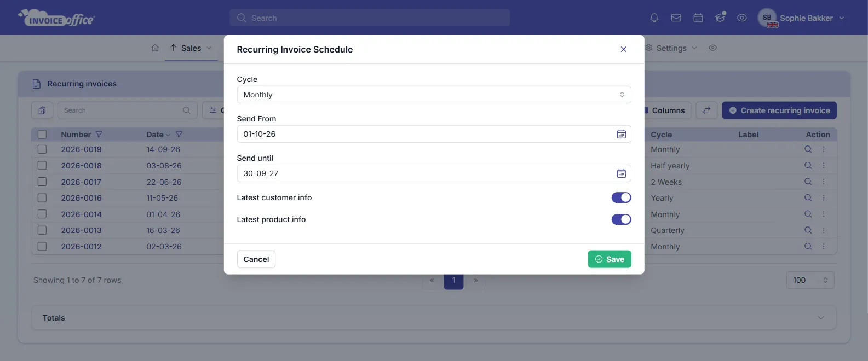Click Create recurring invoice button

click(x=779, y=110)
